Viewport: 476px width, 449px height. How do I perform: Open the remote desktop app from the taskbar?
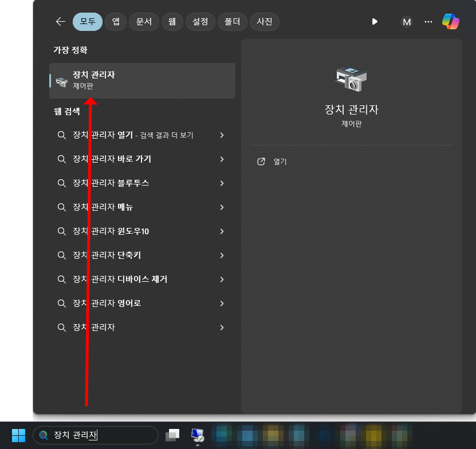pyautogui.click(x=198, y=435)
